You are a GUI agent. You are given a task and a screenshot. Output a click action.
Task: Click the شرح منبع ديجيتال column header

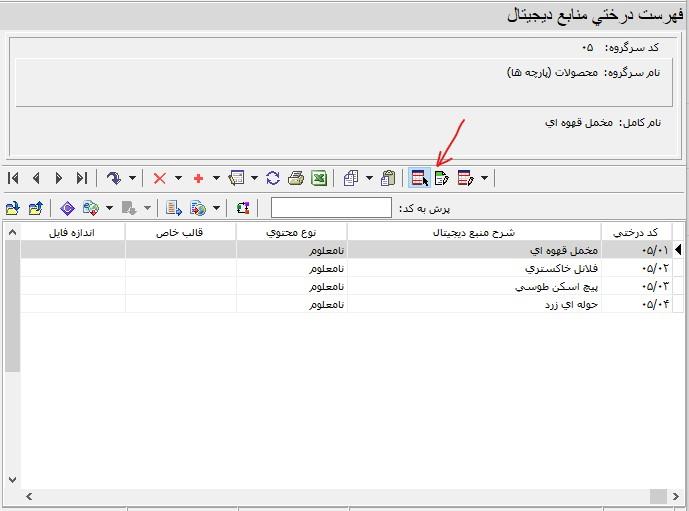(x=474, y=232)
